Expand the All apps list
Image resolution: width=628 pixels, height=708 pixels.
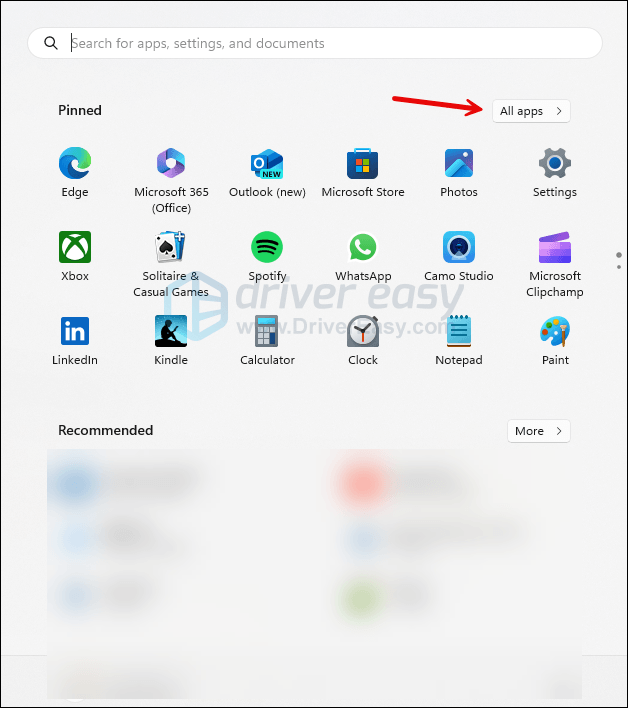click(531, 111)
